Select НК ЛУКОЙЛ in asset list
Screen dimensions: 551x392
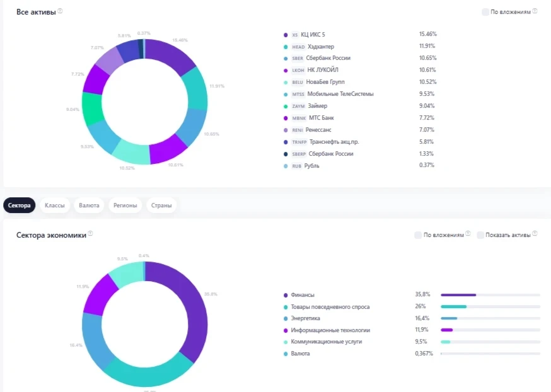[x=323, y=70]
